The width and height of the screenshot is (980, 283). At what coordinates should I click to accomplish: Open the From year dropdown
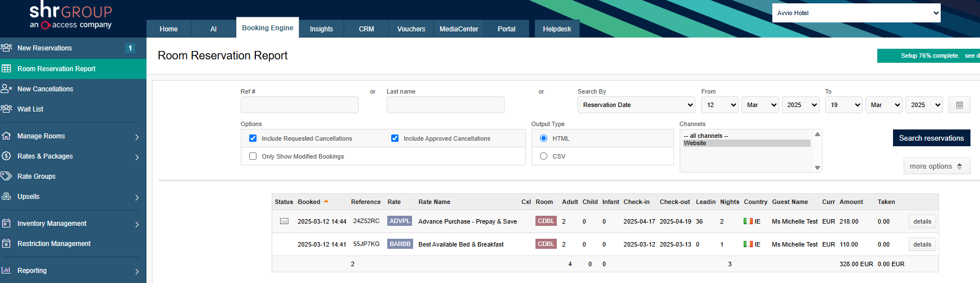(800, 105)
